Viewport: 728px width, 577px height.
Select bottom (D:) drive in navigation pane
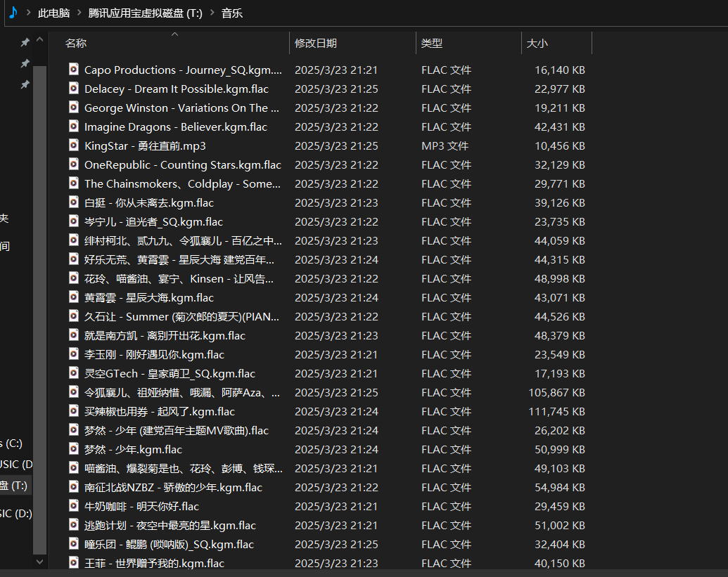click(x=16, y=514)
